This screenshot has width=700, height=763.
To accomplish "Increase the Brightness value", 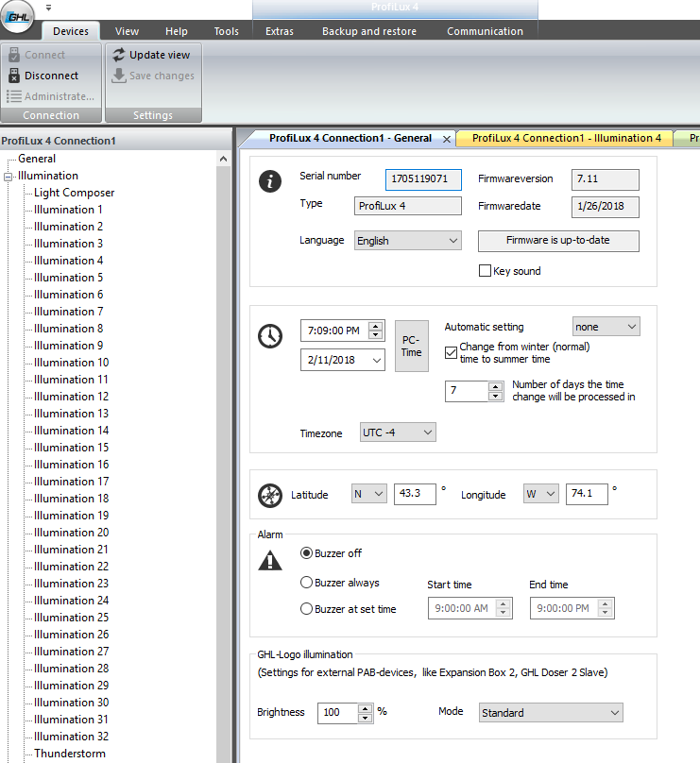I will 365,708.
